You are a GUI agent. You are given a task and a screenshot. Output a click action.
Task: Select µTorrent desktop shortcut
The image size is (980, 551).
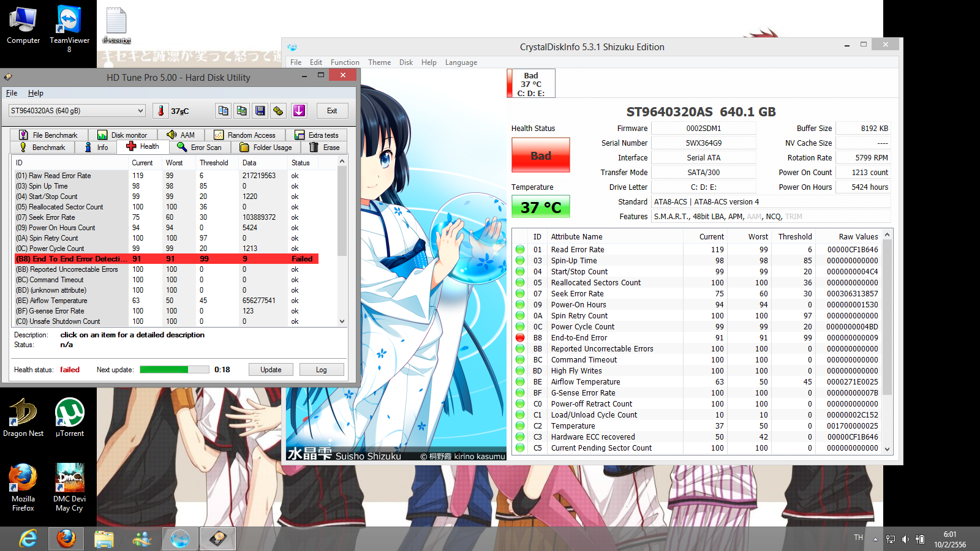[70, 418]
